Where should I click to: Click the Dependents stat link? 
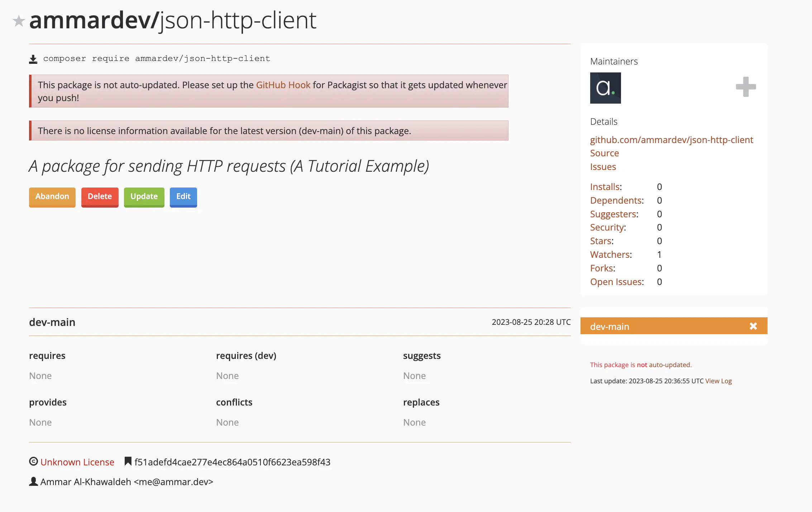(616, 200)
